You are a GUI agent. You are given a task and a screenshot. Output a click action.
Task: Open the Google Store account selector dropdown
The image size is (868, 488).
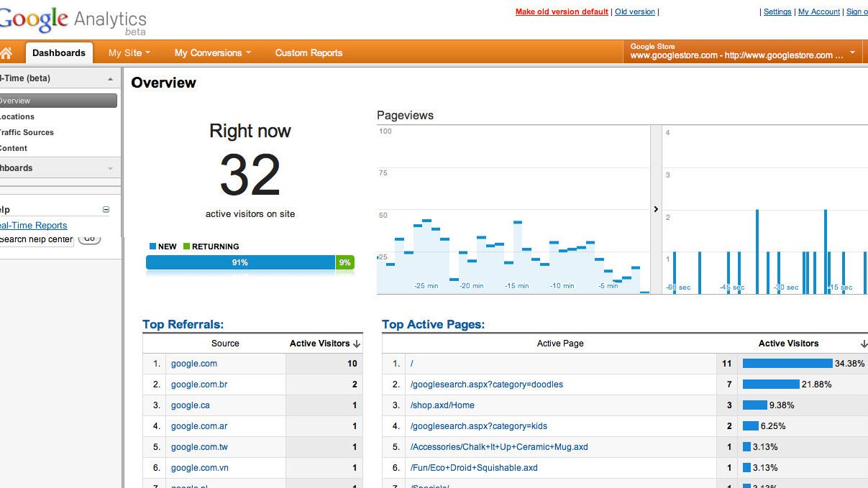[852, 52]
